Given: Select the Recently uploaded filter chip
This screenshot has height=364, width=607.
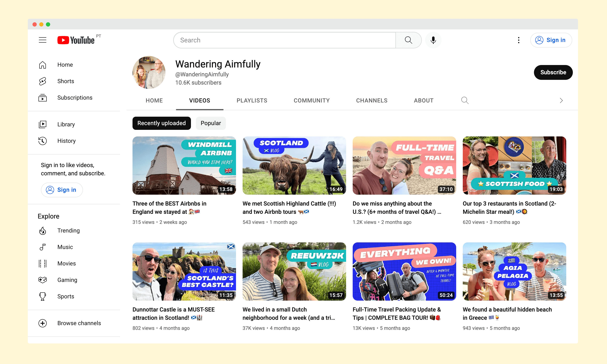Looking at the screenshot, I should [161, 123].
